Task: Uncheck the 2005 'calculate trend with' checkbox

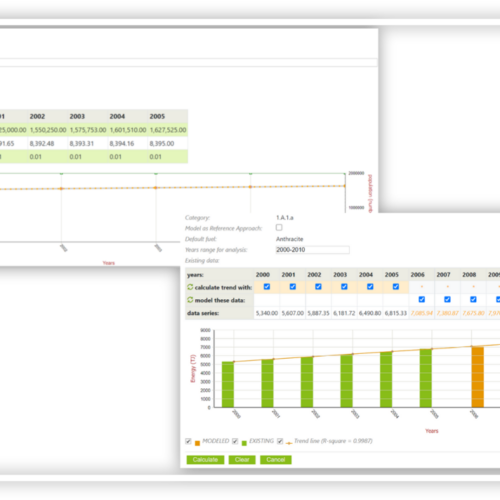Action: [396, 287]
